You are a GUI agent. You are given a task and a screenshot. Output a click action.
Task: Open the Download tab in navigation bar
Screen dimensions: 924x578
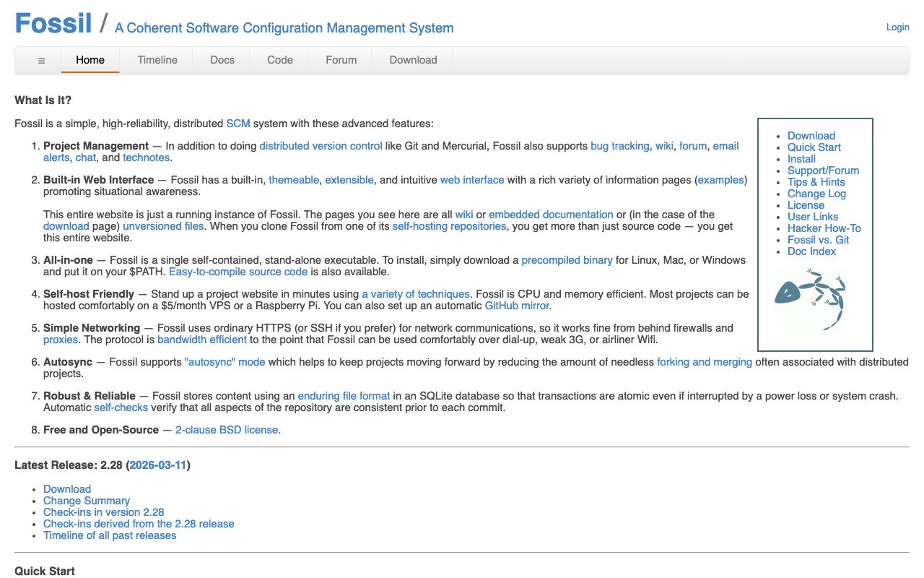(413, 61)
